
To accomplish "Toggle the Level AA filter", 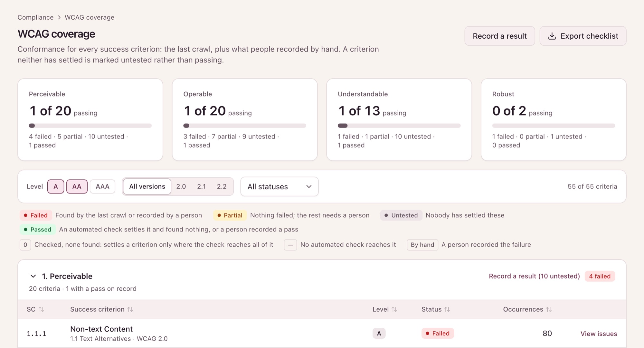I will click(77, 186).
